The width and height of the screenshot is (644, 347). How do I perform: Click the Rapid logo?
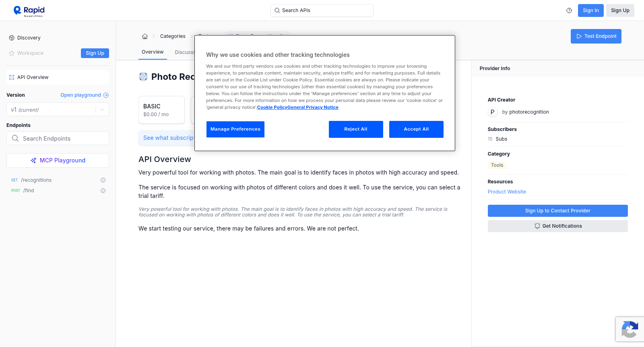pyautogui.click(x=29, y=11)
